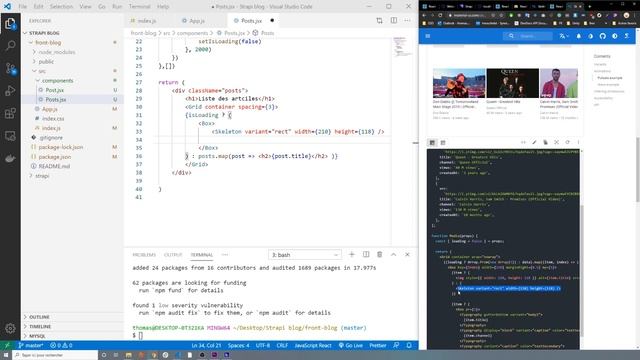Screen dimensions: 640x360
Task: Click Prettier in the status bar
Action: [378, 345]
